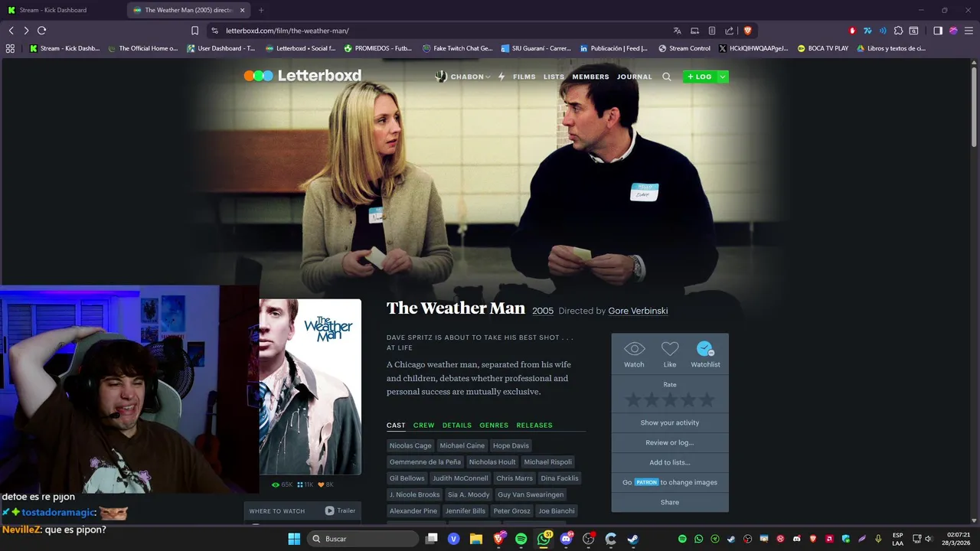Click Show your activity

(670, 422)
